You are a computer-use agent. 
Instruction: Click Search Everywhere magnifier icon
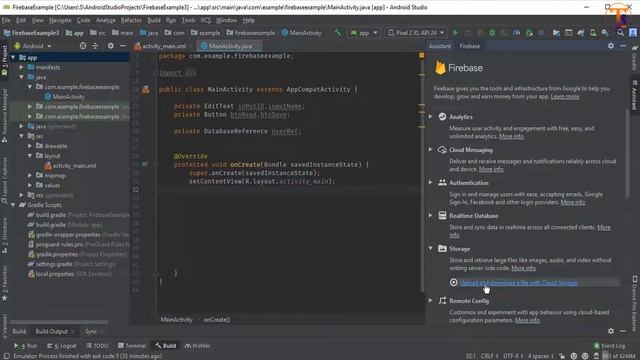pos(620,33)
